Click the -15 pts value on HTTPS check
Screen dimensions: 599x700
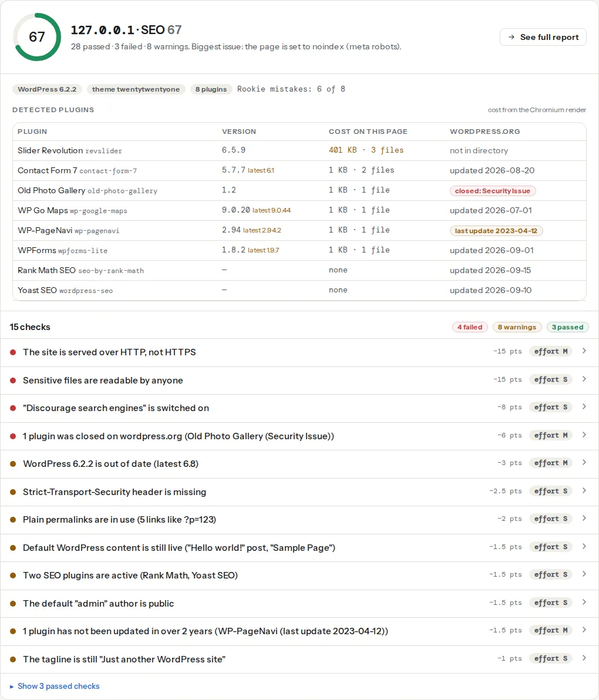pyautogui.click(x=507, y=351)
